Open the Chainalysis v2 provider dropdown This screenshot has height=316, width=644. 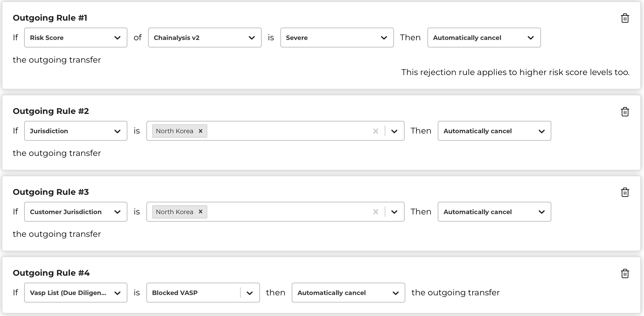click(205, 38)
